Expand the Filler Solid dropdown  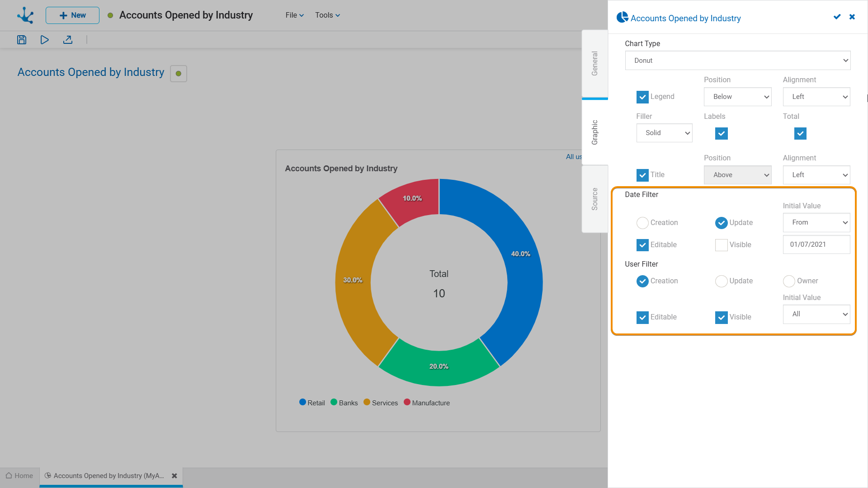(x=664, y=133)
